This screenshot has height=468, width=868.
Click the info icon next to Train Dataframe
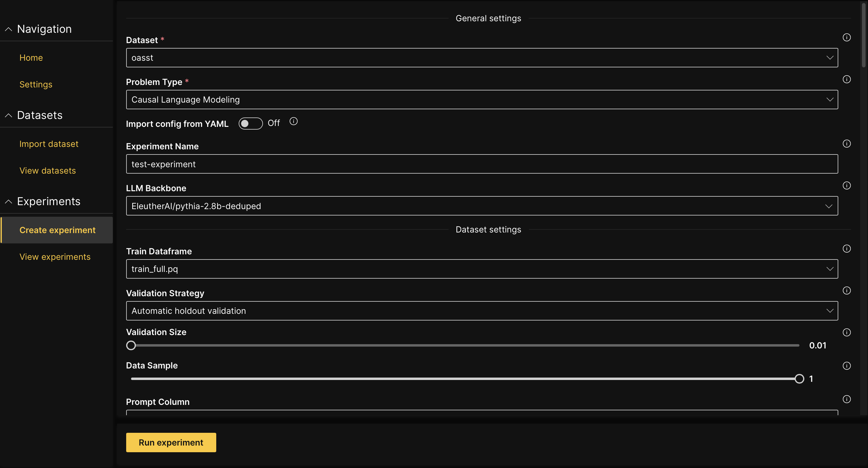coord(846,249)
